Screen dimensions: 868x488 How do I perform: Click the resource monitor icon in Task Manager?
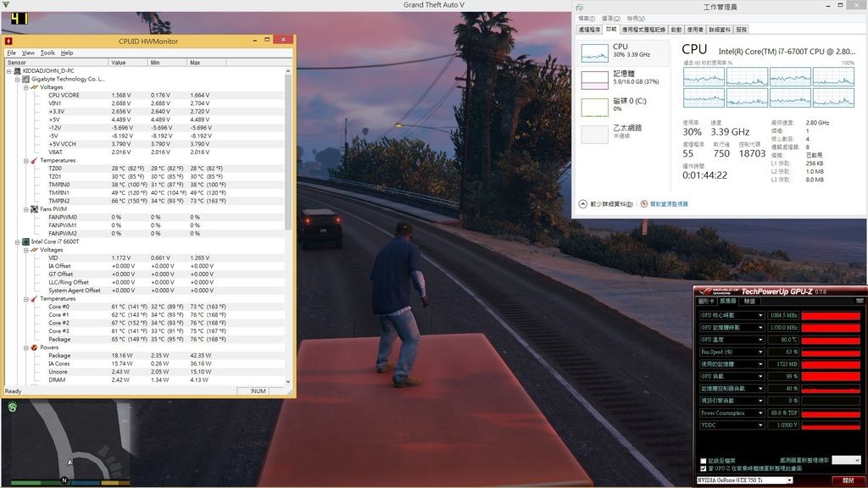(x=644, y=203)
